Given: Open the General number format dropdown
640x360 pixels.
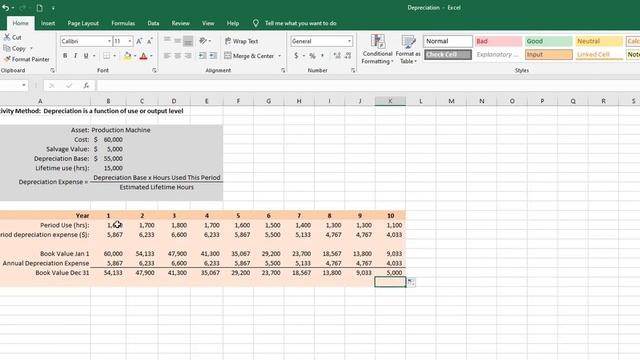Looking at the screenshot, I should pos(349,41).
